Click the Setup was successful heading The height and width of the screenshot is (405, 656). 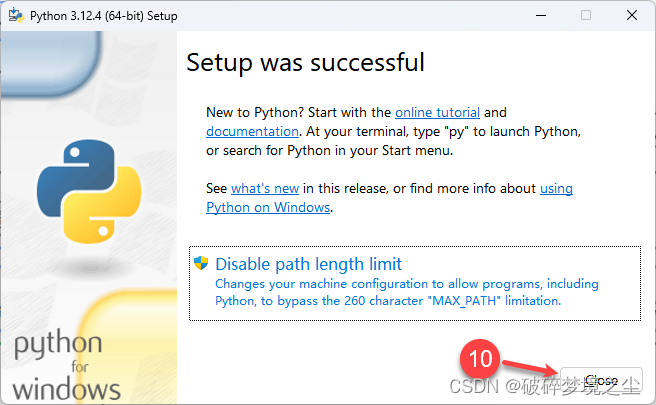(x=305, y=62)
